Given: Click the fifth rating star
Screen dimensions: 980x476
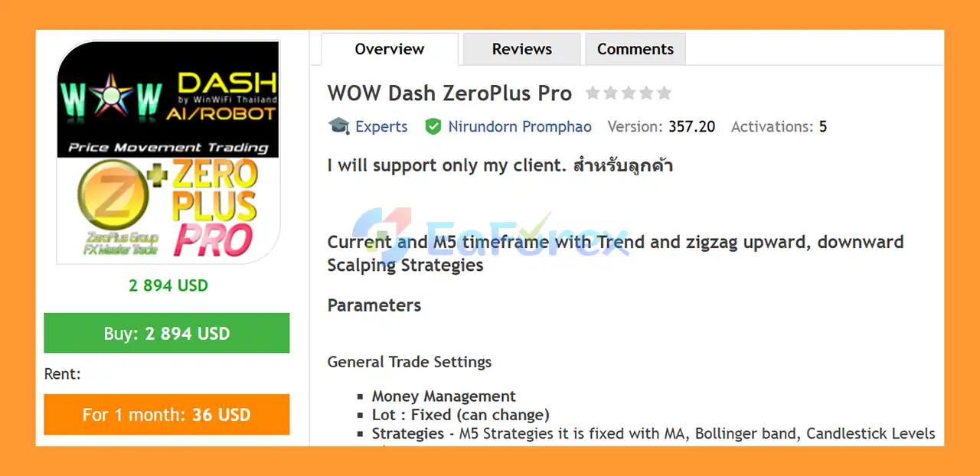Looking at the screenshot, I should tap(664, 93).
